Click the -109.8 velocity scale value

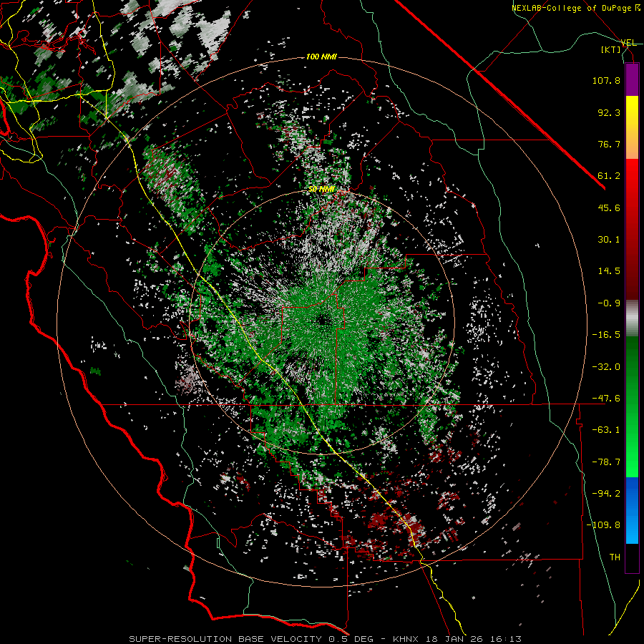pyautogui.click(x=604, y=525)
